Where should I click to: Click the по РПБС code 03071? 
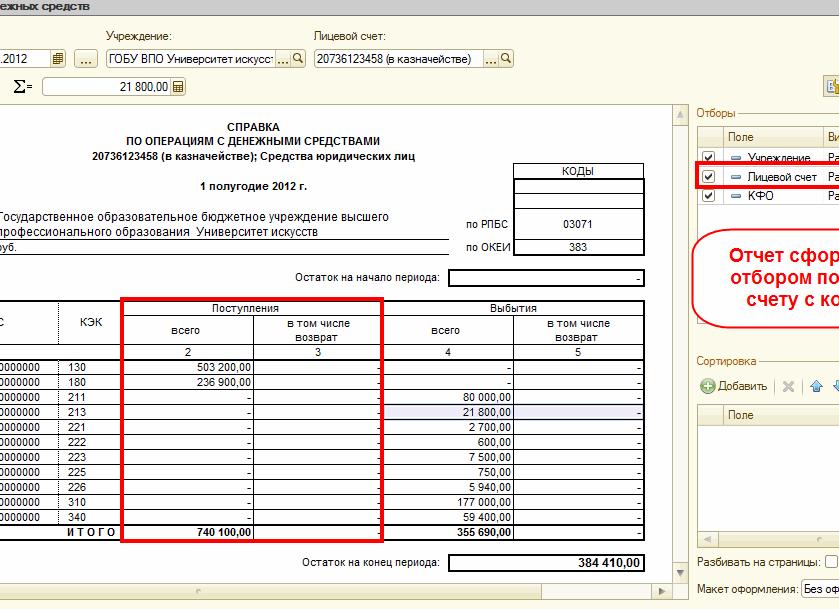[578, 224]
